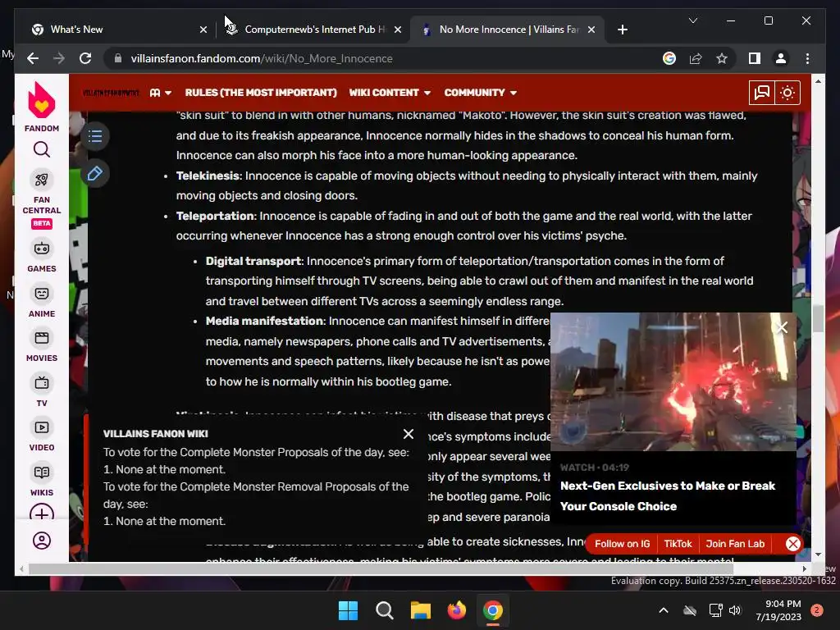Click the start-a-wiki plus icon

click(41, 513)
